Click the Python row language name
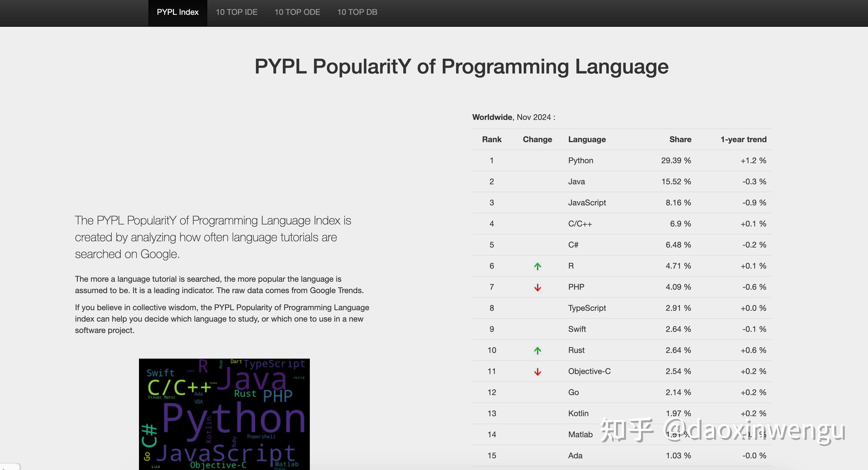The image size is (868, 470). click(x=580, y=160)
